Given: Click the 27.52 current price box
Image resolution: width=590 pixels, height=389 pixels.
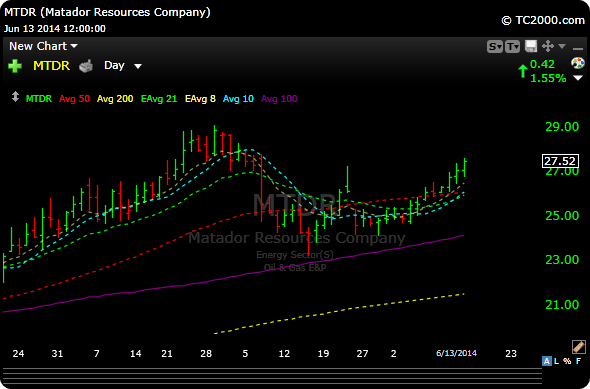Looking at the screenshot, I should (560, 161).
